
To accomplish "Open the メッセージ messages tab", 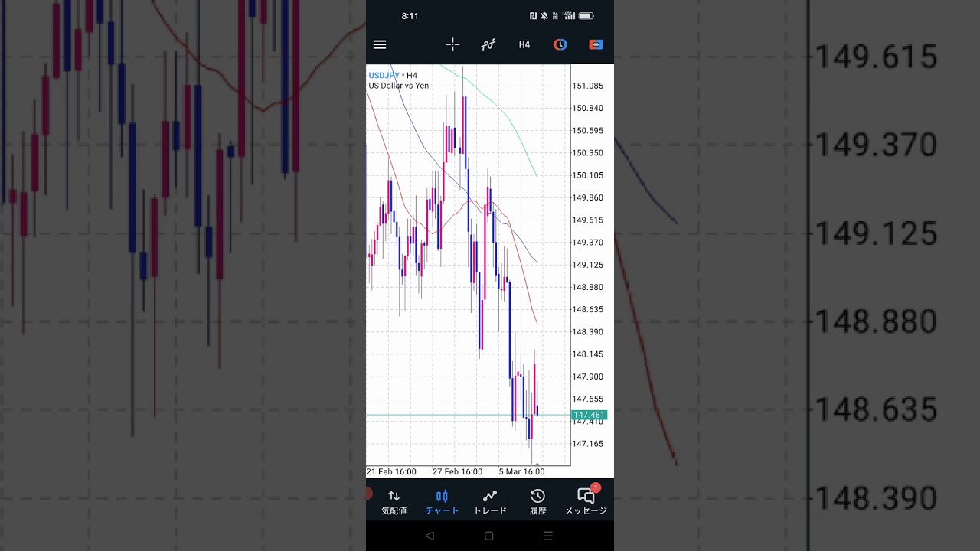I will 586,502.
